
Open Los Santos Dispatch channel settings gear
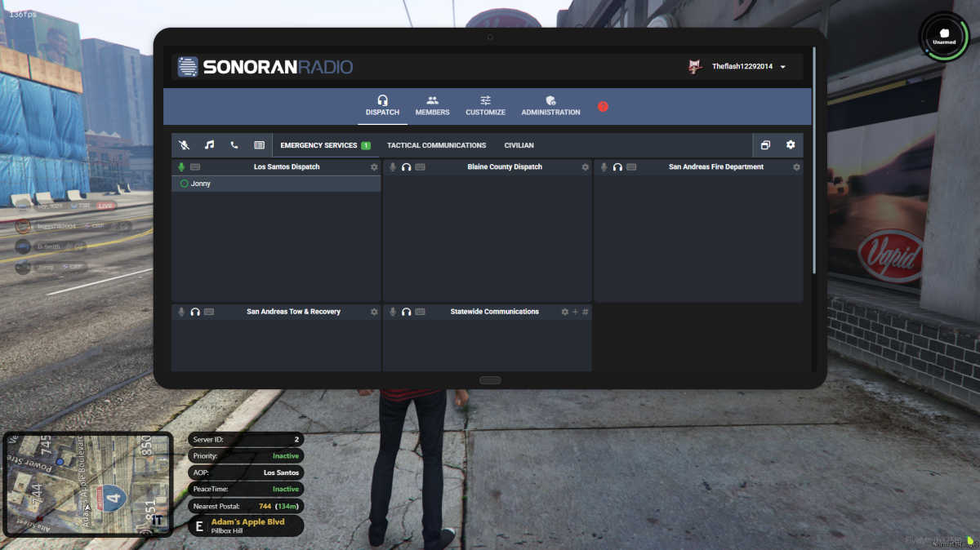pyautogui.click(x=374, y=167)
